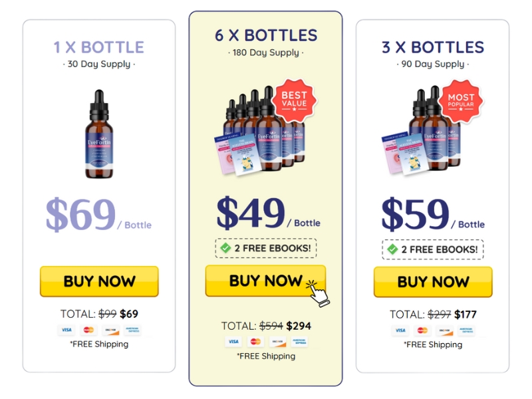Click the Discover icon under 6 bottles package

tap(277, 342)
